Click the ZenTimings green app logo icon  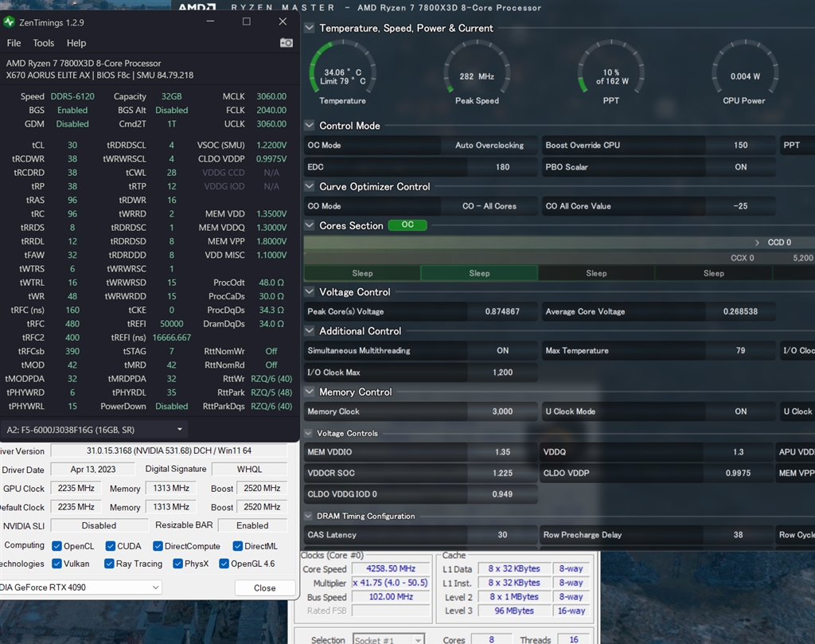pos(10,21)
